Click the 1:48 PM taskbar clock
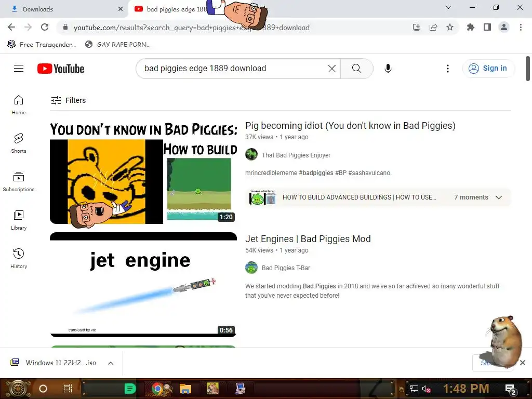 click(466, 389)
